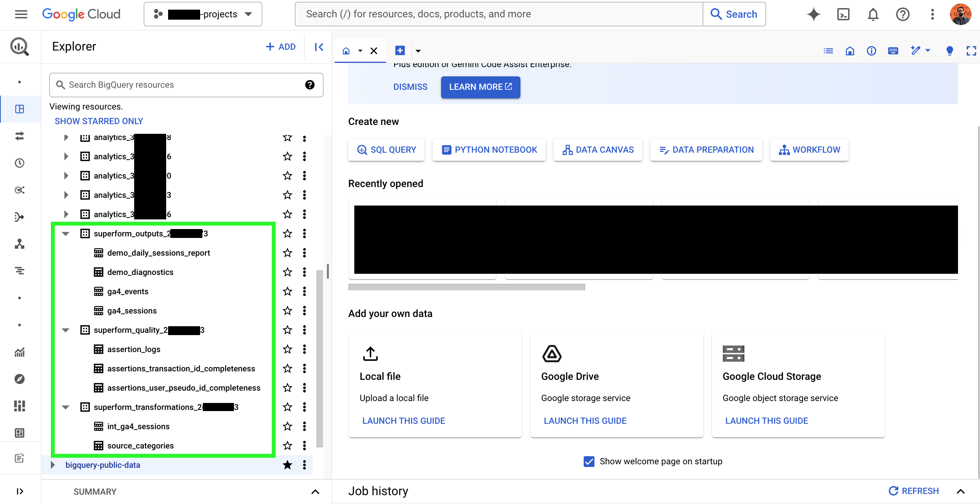Click the SQL Query creation icon
This screenshot has width=980, height=504.
(x=386, y=149)
